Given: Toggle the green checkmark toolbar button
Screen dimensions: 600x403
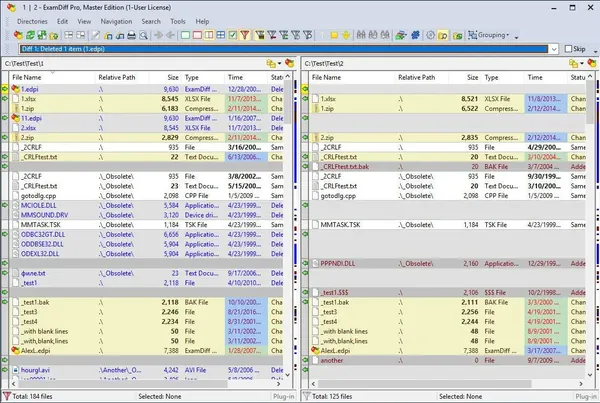Looking at the screenshot, I should pos(233,36).
